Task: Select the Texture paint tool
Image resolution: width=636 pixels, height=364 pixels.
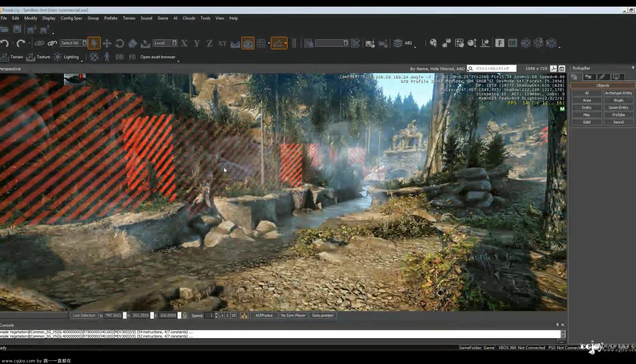Action: tap(43, 57)
